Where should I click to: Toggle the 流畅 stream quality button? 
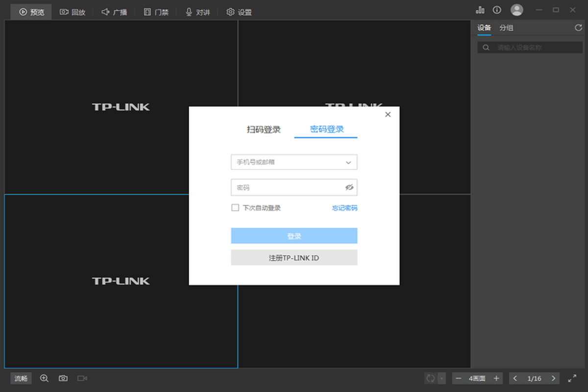tap(21, 378)
